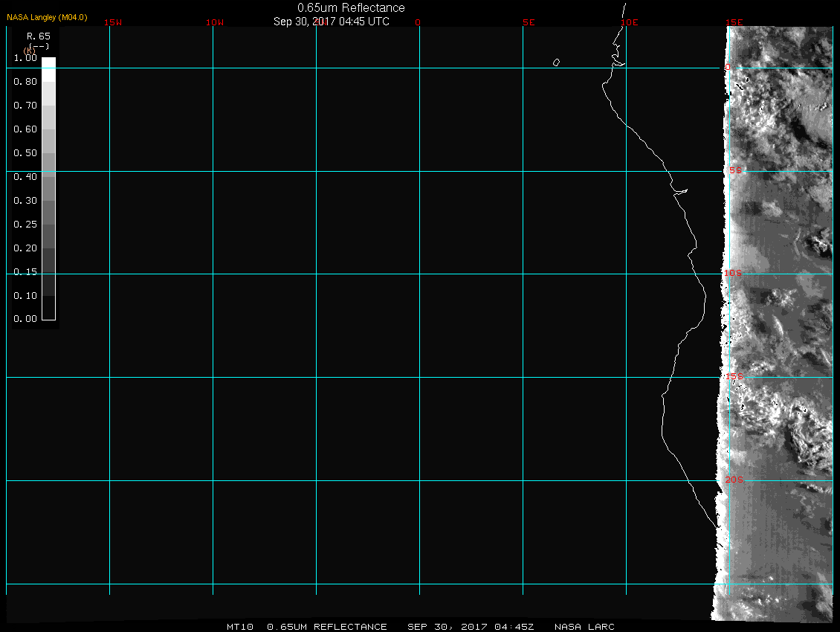Click the 0.50 value on reflectance scale

(25, 153)
